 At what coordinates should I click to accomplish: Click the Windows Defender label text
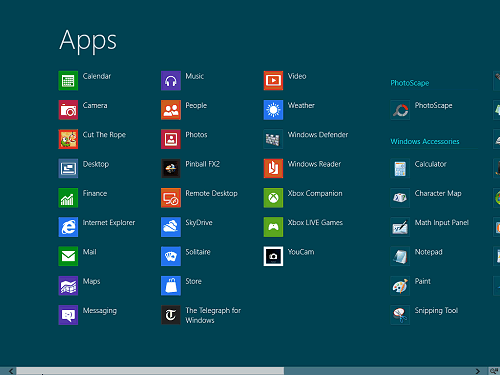(318, 135)
